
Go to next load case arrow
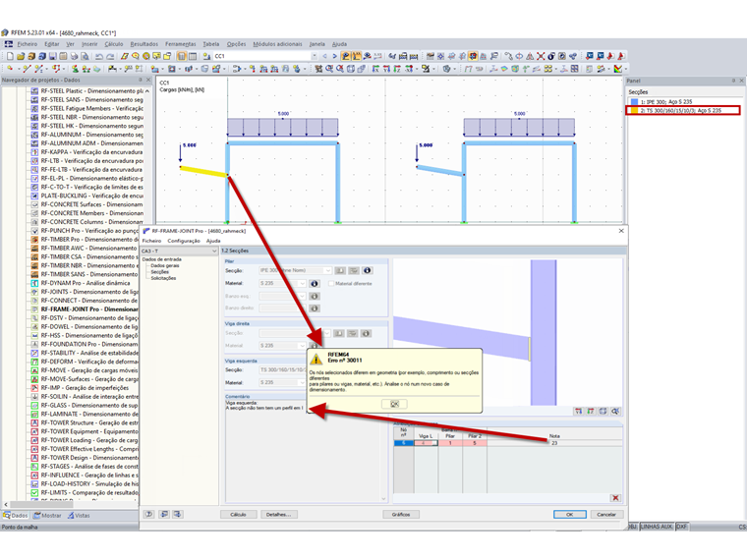(x=334, y=56)
